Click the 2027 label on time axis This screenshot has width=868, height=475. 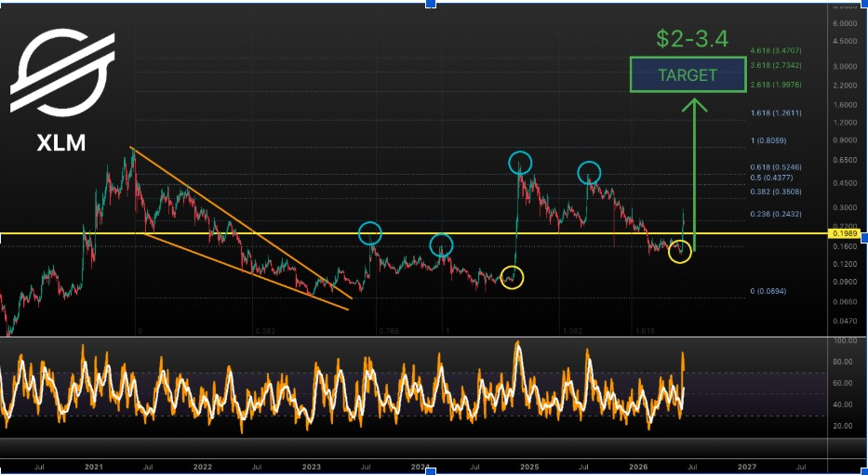747,467
